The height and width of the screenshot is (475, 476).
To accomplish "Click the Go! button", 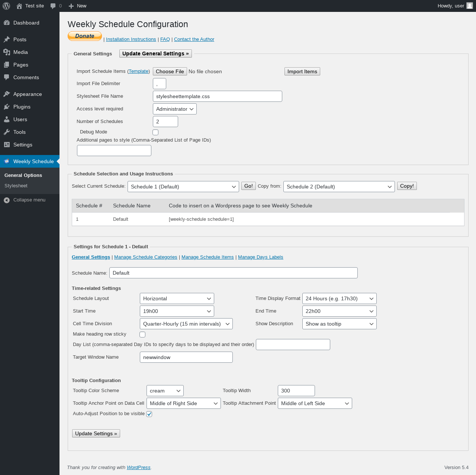I will pos(248,186).
